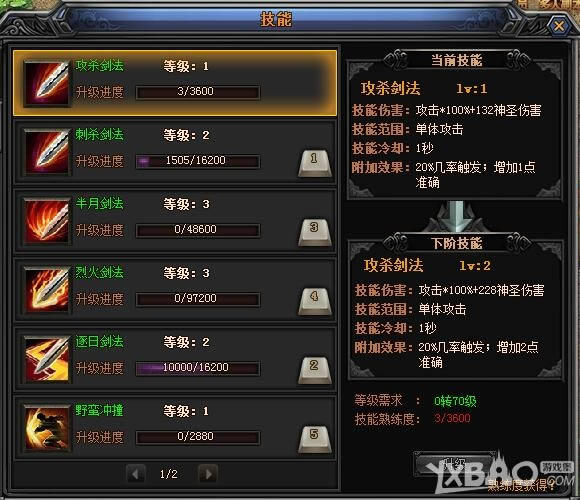The image size is (580, 500).
Task: Click hotkey slot 2 beside 逐日剑法
Action: (315, 370)
